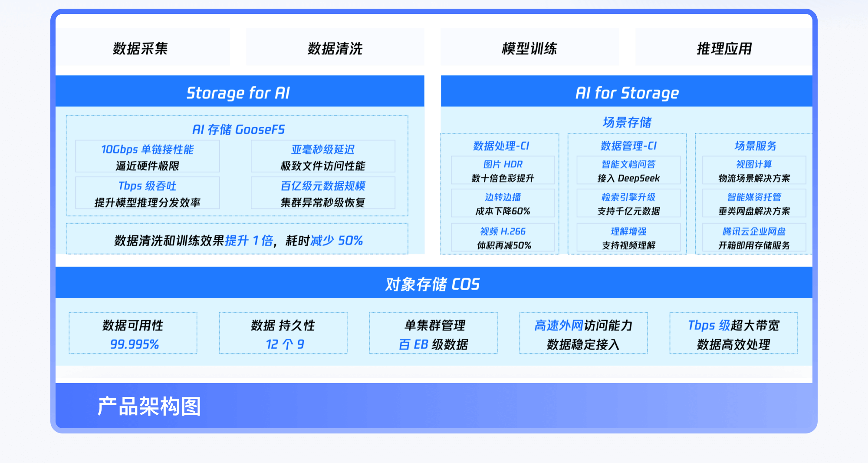
Task: Select the 开箱即用存储服务 line
Action: (754, 245)
